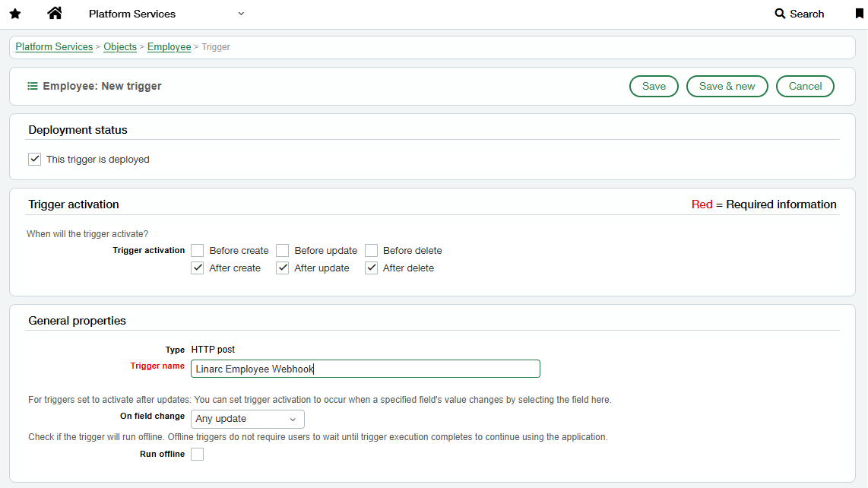Navigate to the Employee breadcrumb link
868x488 pixels.
pyautogui.click(x=169, y=47)
